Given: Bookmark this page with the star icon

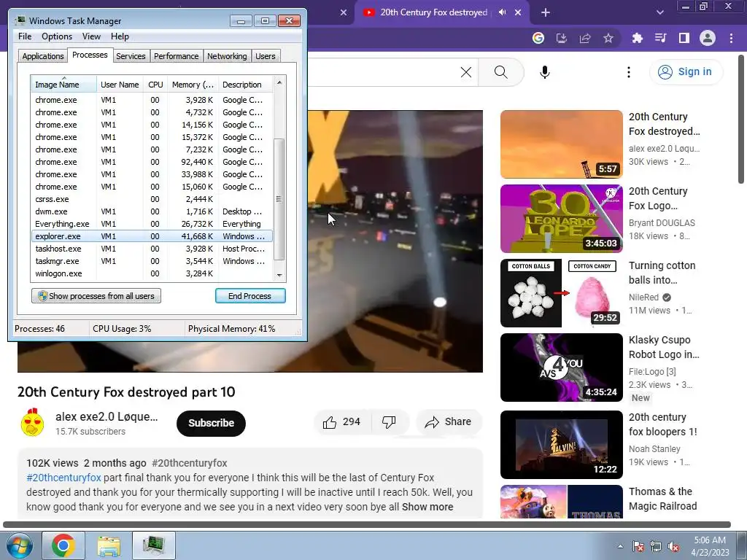Looking at the screenshot, I should click(608, 38).
